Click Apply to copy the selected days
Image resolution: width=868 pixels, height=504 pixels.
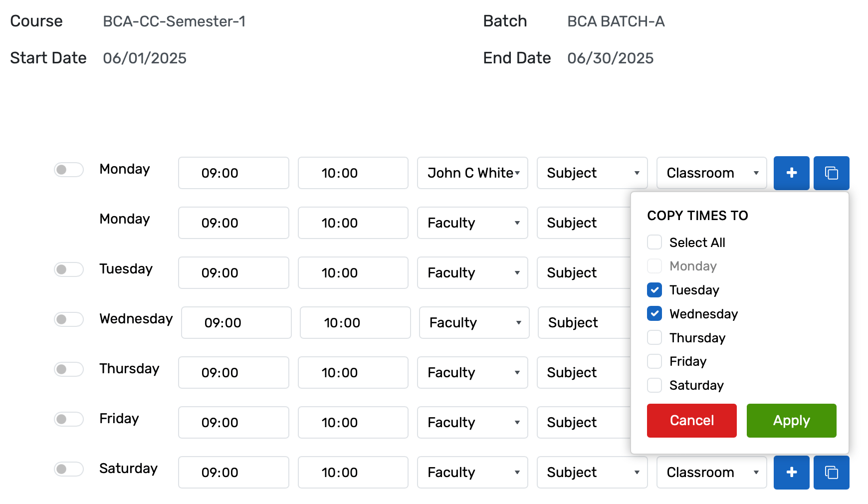791,420
